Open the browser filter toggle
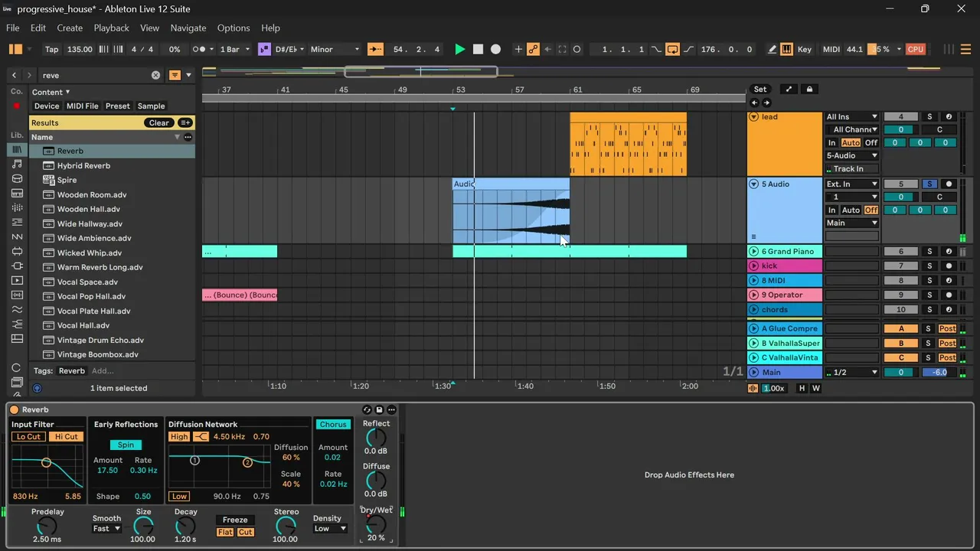 point(175,75)
